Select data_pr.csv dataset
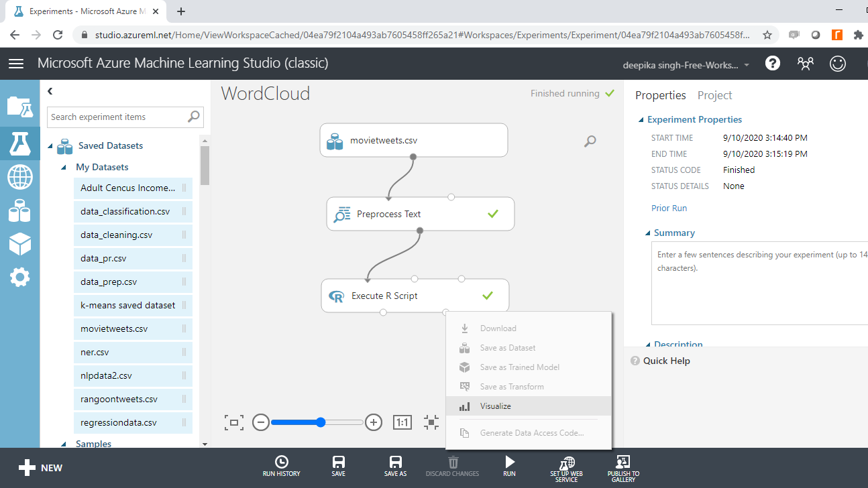Image resolution: width=868 pixels, height=488 pixels. [x=133, y=259]
